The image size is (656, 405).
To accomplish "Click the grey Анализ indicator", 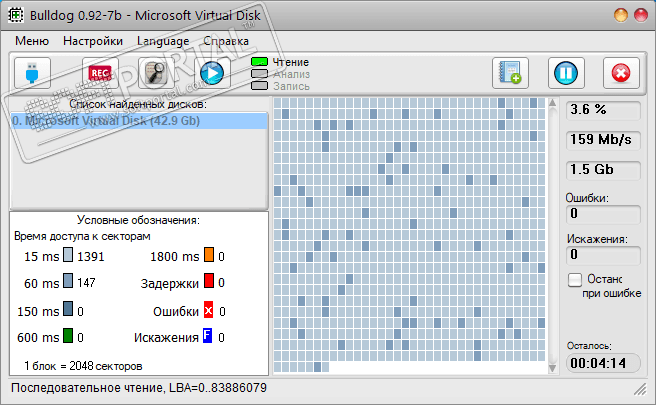I will (259, 74).
